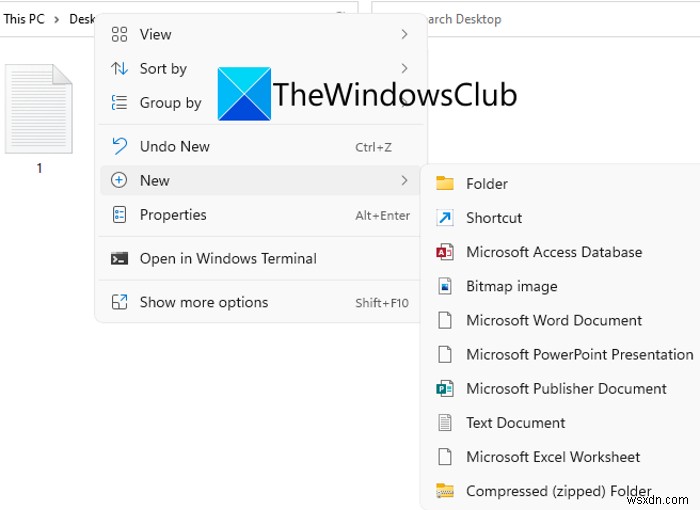Click the Group by list icon
Screen dimensions: 700x510
[119, 103]
